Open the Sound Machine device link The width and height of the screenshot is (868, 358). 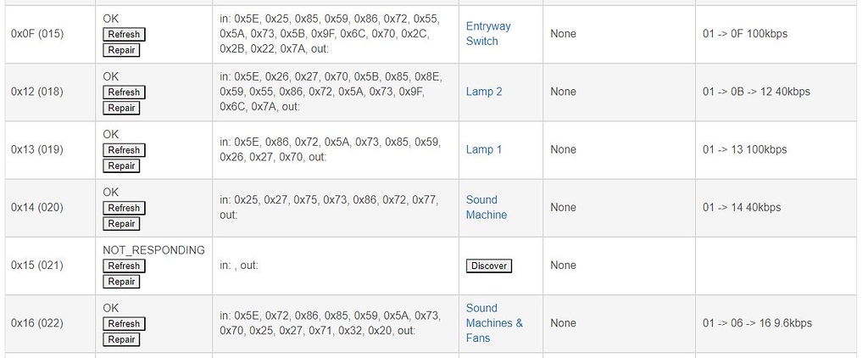pos(486,207)
